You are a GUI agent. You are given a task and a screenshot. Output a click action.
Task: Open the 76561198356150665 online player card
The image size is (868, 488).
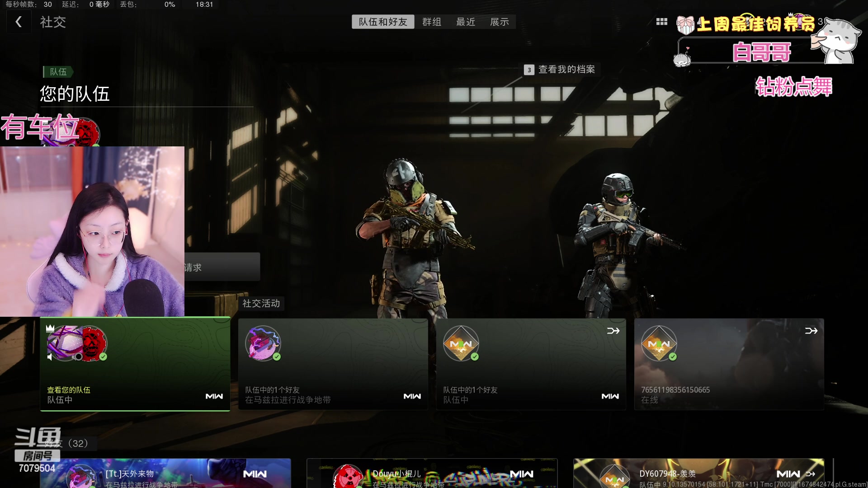point(729,364)
